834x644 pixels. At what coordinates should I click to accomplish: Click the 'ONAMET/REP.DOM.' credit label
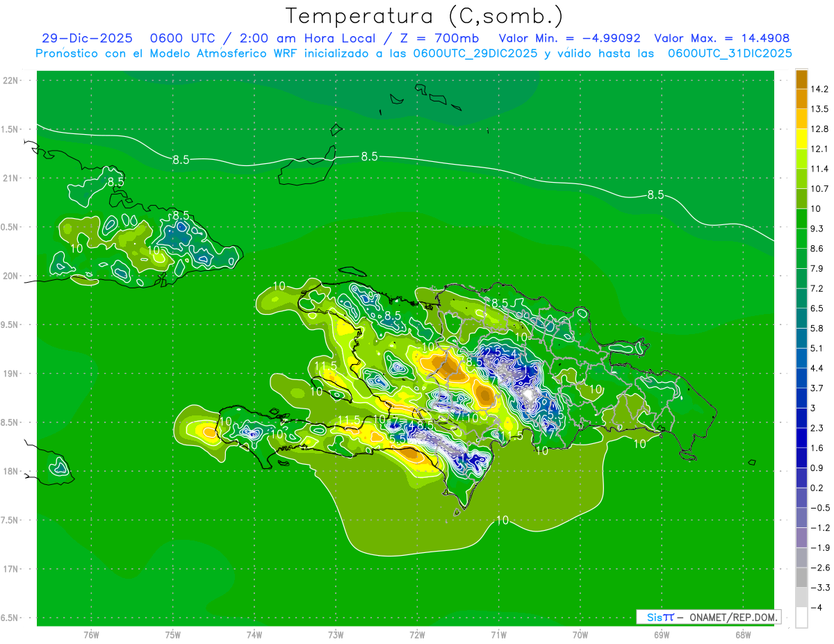pos(733,617)
